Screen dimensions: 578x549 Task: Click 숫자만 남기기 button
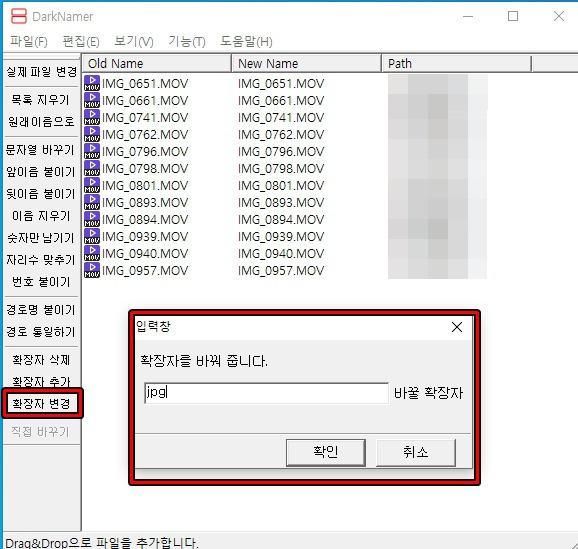click(x=41, y=237)
